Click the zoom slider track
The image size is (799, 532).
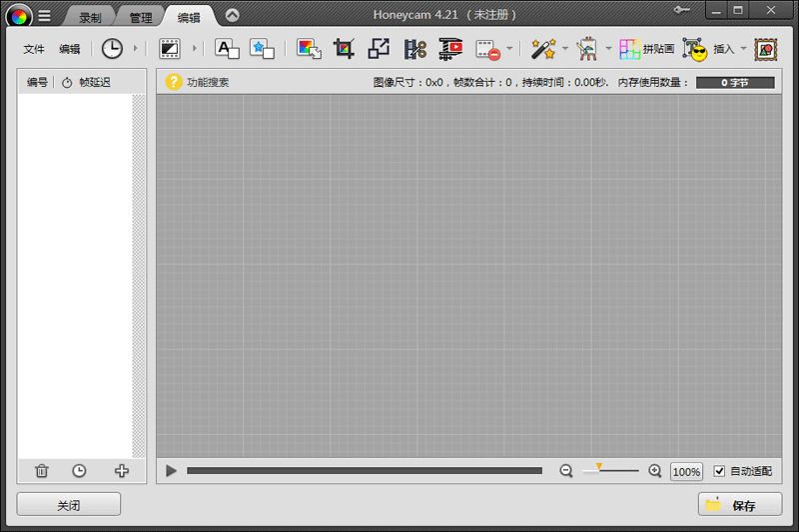(610, 471)
